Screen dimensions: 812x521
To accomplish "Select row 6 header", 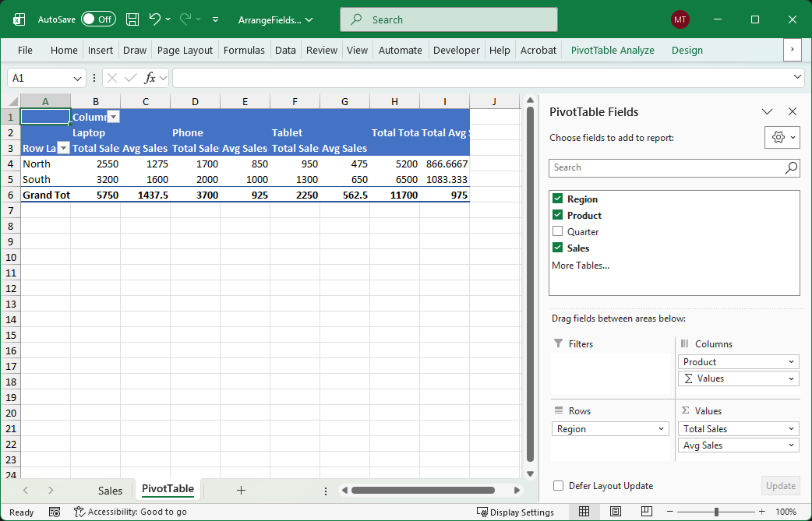I will click(11, 195).
